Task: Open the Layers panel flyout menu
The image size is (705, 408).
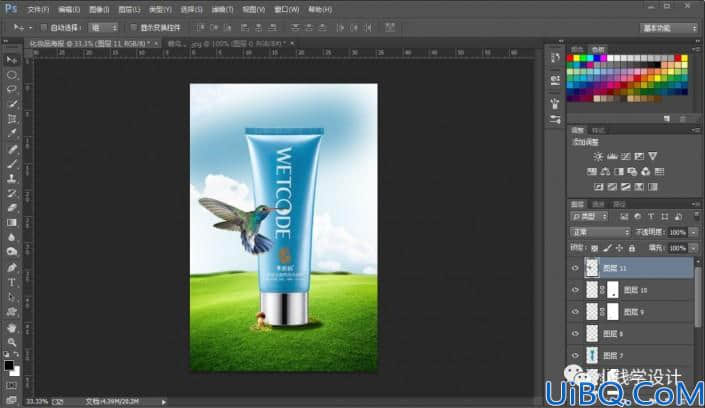Action: point(696,204)
